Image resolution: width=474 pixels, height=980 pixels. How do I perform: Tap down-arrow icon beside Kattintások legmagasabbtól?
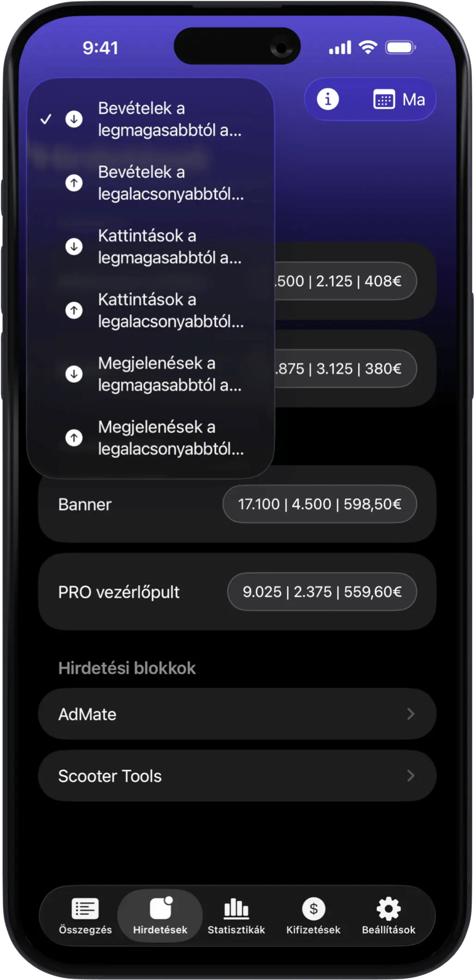[74, 247]
